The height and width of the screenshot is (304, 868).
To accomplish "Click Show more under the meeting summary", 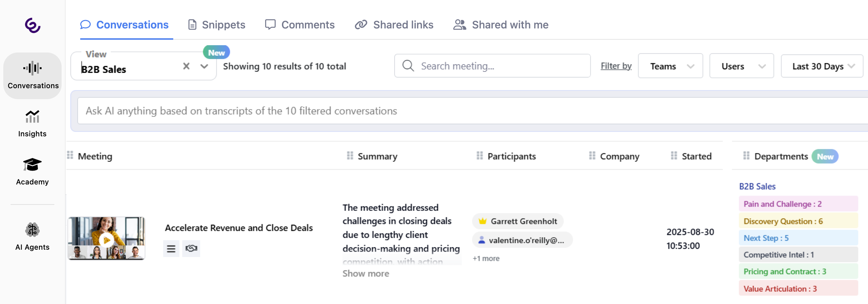I will (x=365, y=273).
